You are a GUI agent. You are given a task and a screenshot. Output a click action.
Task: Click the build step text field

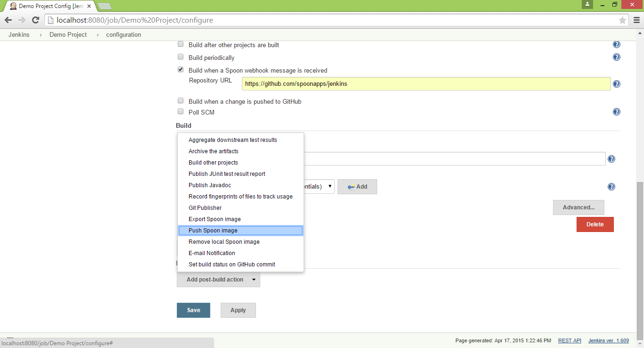pos(454,159)
